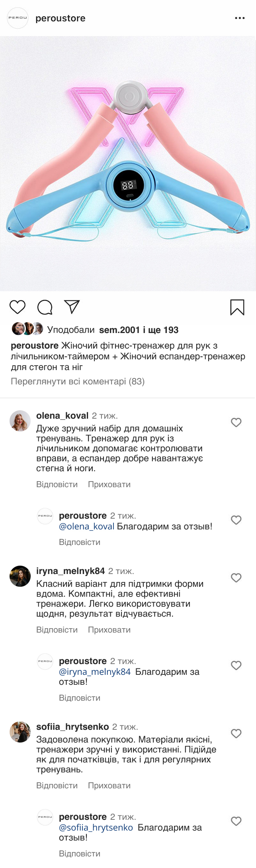Open the fitness trainer product image
Screen dimensions: 256x868
coord(128,164)
